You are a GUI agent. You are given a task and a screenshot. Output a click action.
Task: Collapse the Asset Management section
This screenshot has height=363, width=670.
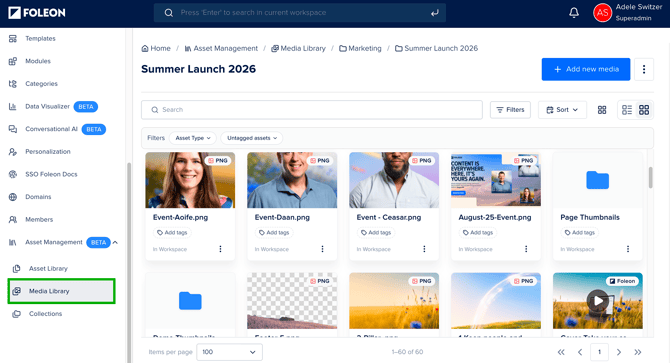[x=115, y=243]
